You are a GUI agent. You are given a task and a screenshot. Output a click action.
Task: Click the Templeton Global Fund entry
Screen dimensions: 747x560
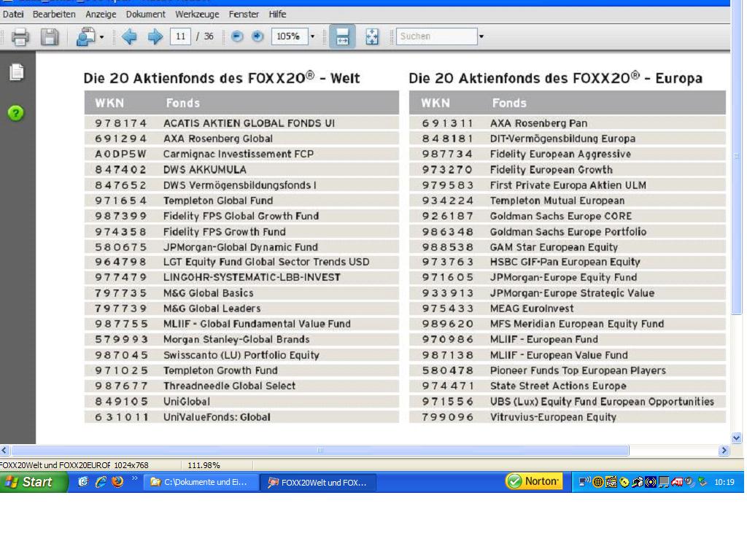218,201
